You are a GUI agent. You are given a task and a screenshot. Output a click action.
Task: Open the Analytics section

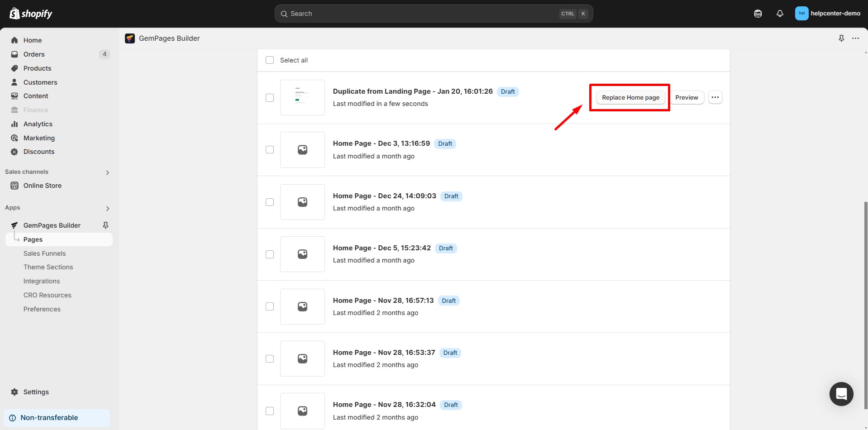tap(38, 124)
